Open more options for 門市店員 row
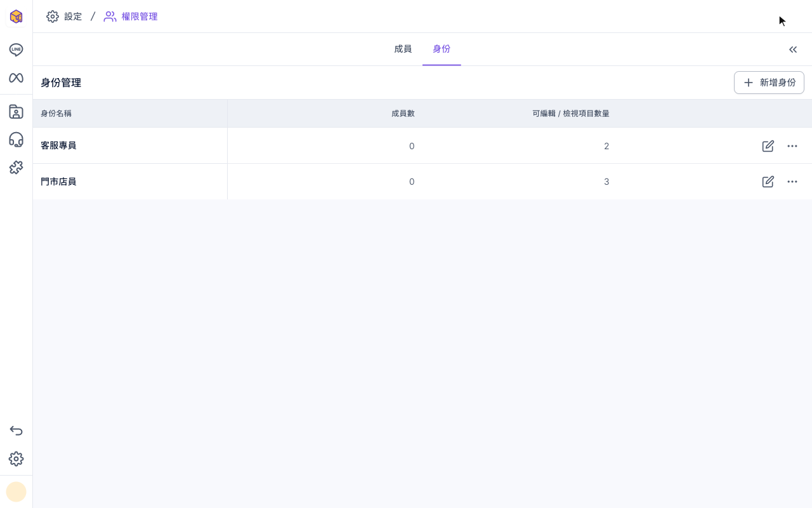This screenshot has width=812, height=508. click(x=792, y=182)
